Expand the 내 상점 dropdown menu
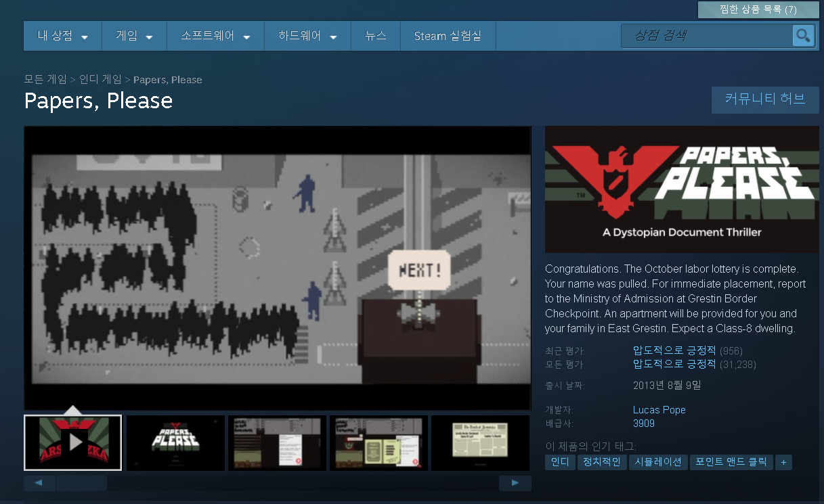824x504 pixels. 63,36
